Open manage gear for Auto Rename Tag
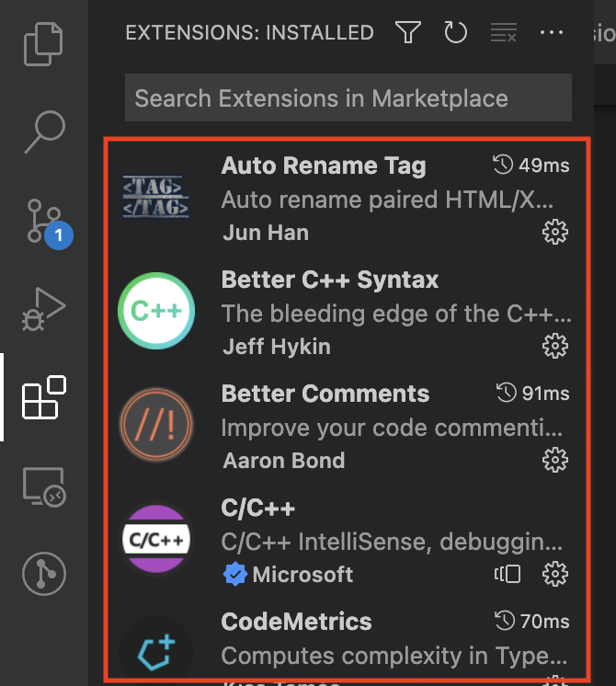The height and width of the screenshot is (686, 616). (x=555, y=232)
